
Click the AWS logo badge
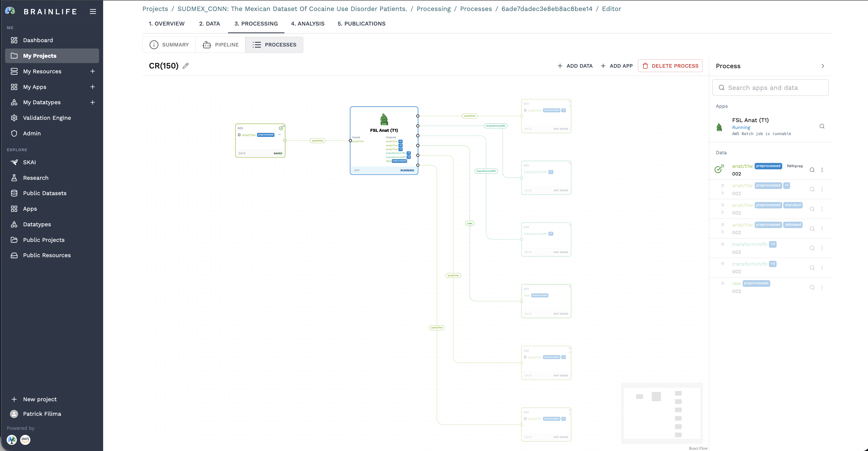click(25, 440)
